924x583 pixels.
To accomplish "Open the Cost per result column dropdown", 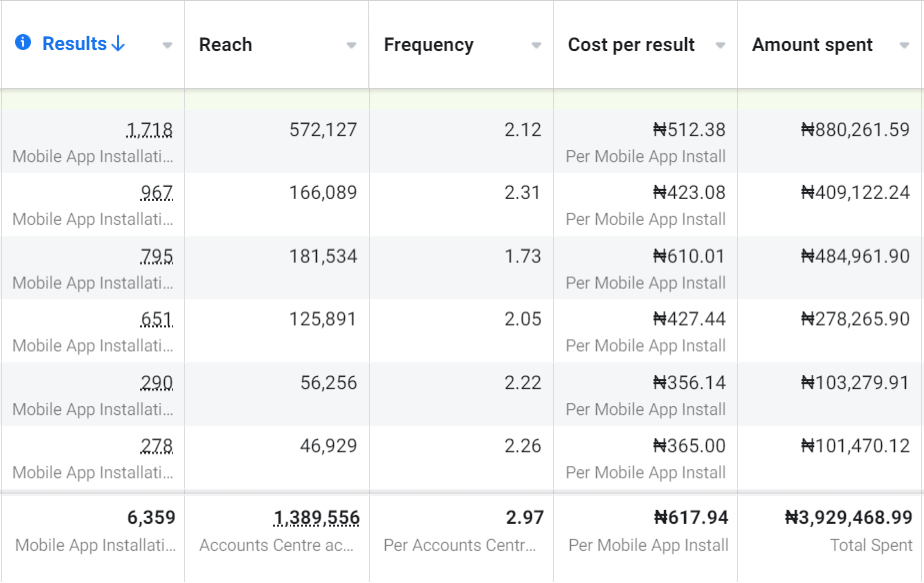I will pos(720,46).
